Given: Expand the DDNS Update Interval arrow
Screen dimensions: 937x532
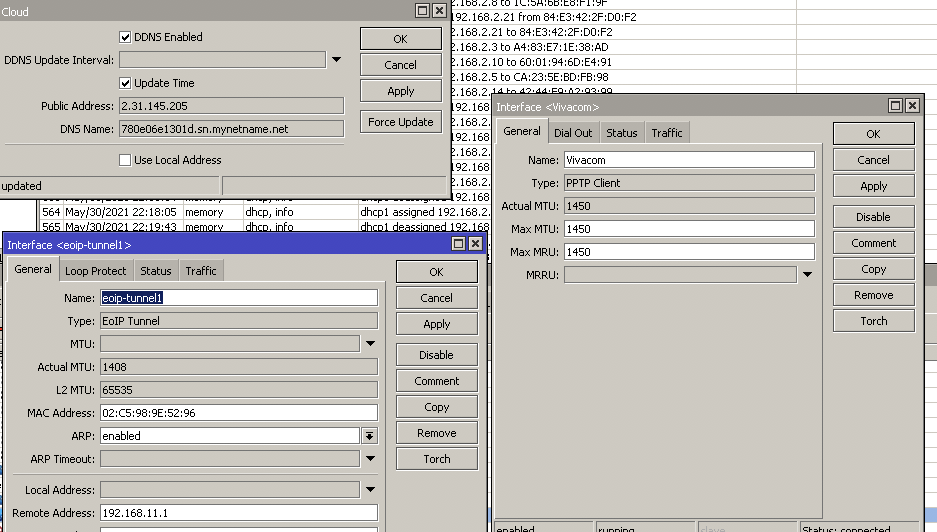Looking at the screenshot, I should 337,60.
